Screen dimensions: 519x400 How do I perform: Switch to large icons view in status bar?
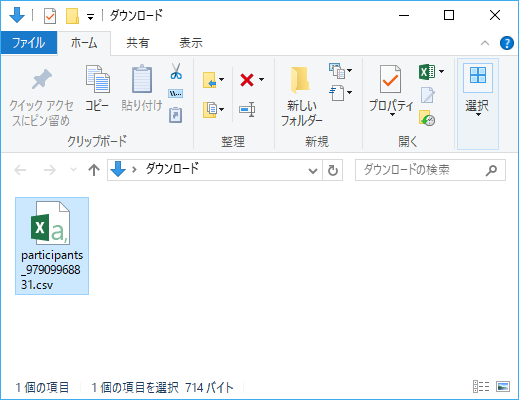[x=503, y=387]
